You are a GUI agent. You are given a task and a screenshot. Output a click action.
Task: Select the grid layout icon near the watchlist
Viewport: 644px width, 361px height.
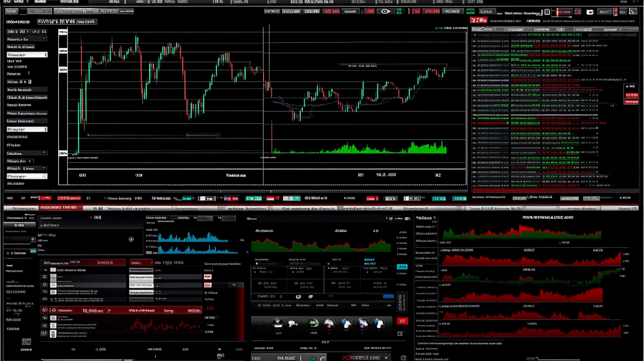click(547, 12)
